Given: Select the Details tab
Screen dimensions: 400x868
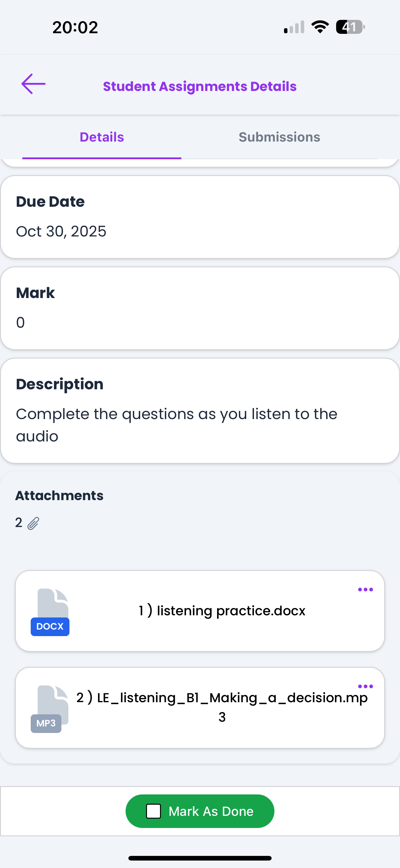Looking at the screenshot, I should point(102,137).
